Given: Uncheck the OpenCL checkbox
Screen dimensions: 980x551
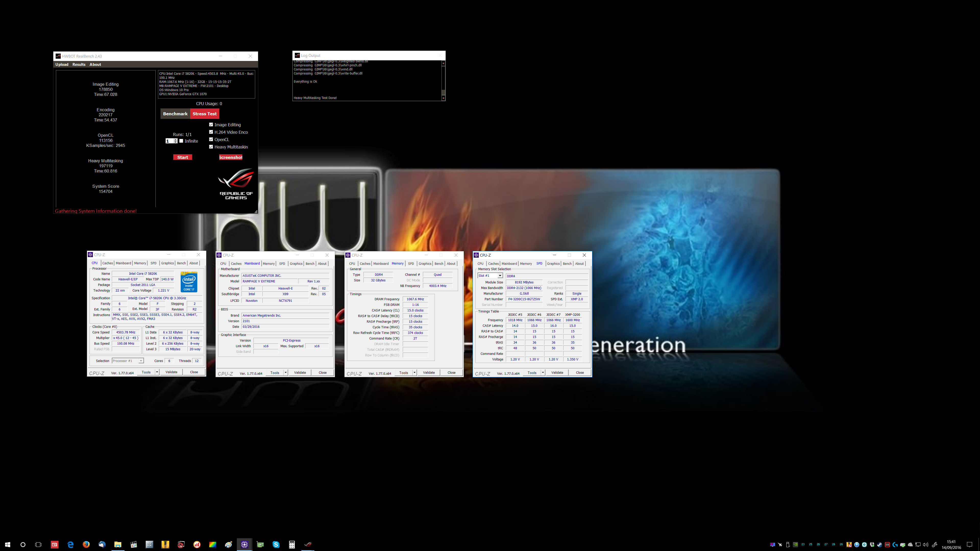Looking at the screenshot, I should [211, 139].
